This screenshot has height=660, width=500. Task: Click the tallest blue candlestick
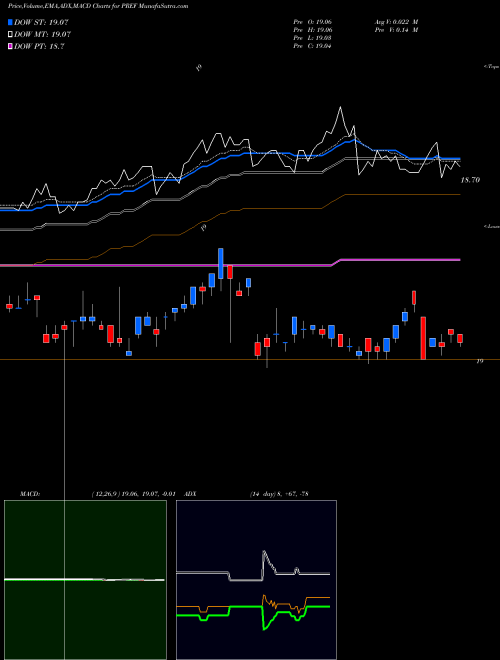click(x=221, y=263)
